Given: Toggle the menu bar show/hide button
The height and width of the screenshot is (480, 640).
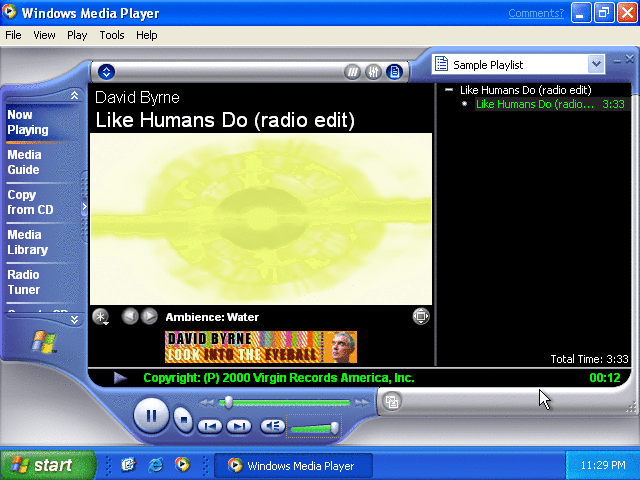Looking at the screenshot, I should 106,72.
